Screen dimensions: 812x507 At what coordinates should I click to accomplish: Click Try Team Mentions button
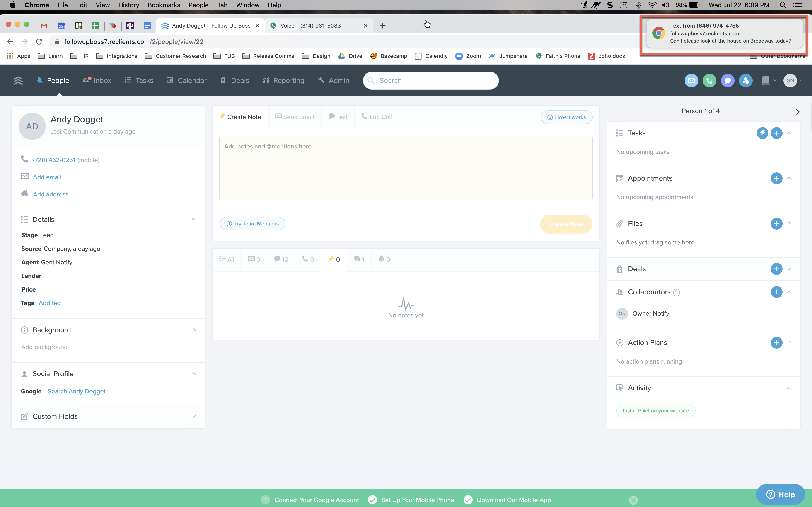tap(252, 224)
